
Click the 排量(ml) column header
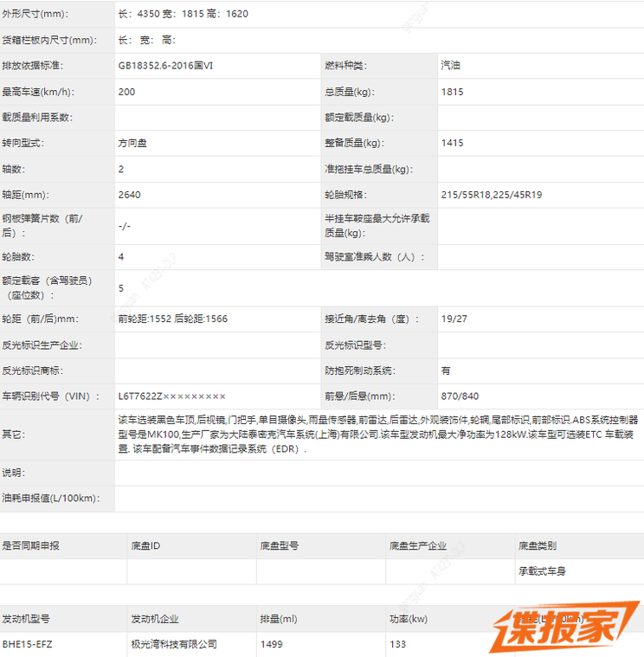(x=279, y=619)
